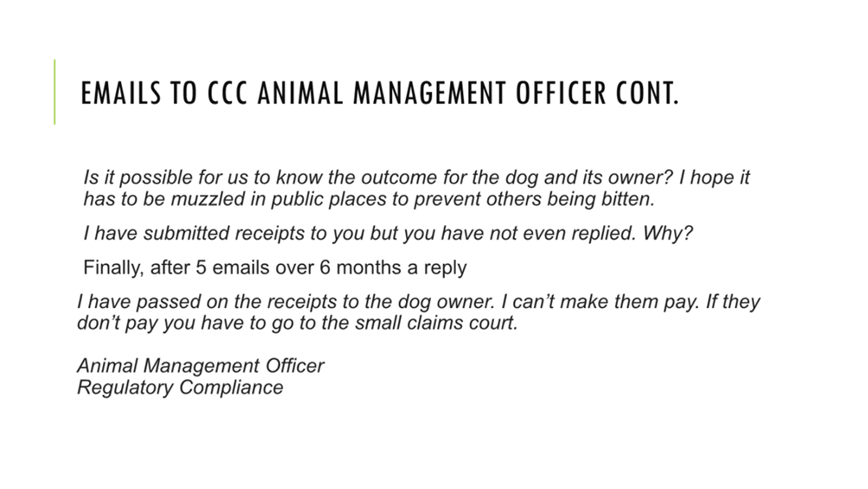Viewport: 868px width, 489px height.
Task: Click the line 'Is it possible for us to know'
Action: pos(416,177)
